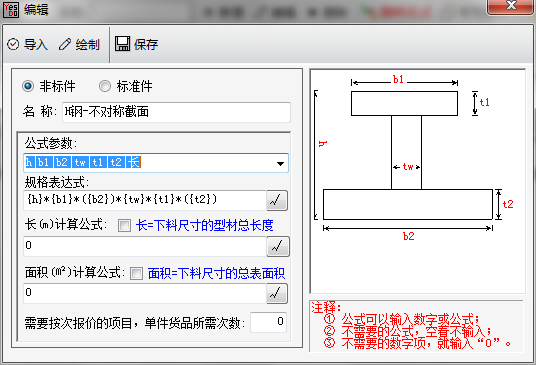Click the 保存 floppy disk icon
The height and width of the screenshot is (365, 536).
point(122,44)
